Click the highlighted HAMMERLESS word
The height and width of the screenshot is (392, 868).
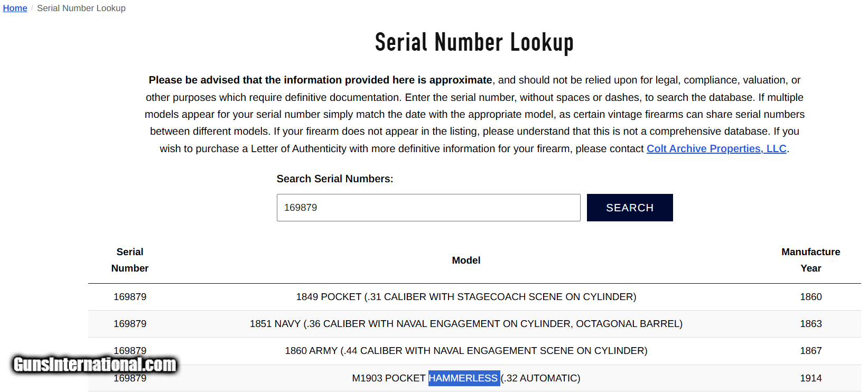[463, 378]
